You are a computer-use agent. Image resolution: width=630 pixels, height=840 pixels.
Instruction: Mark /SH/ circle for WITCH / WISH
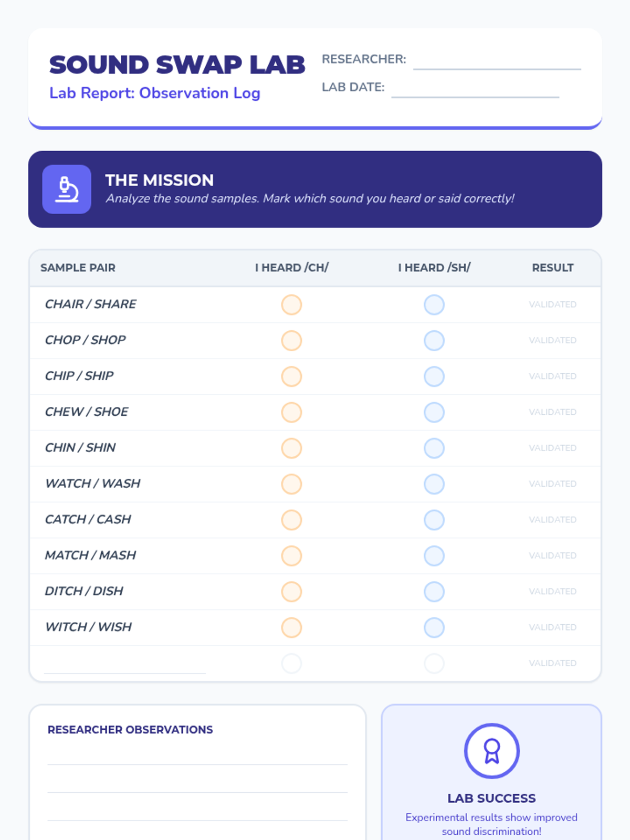[x=434, y=627]
